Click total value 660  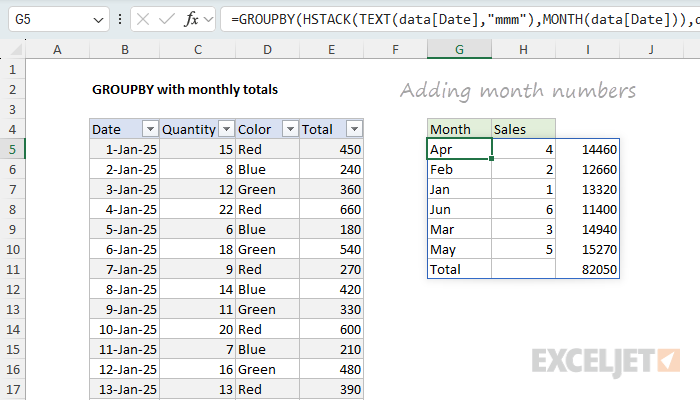pyautogui.click(x=331, y=209)
